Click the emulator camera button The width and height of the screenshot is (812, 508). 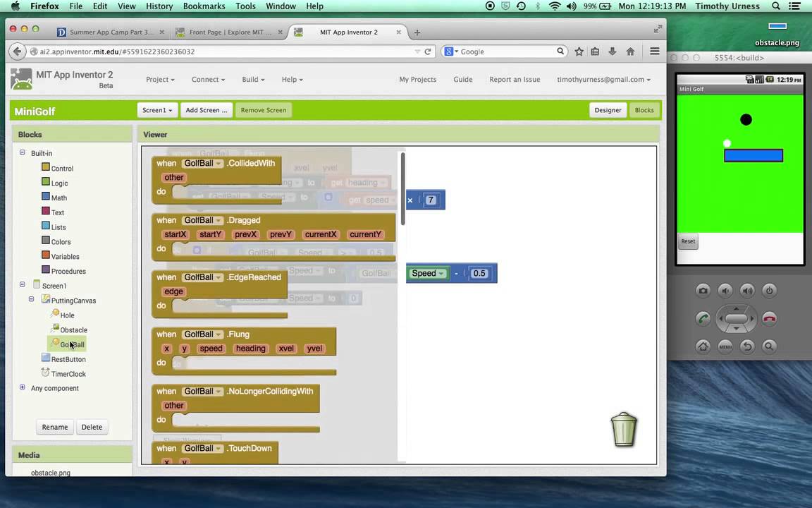703,290
